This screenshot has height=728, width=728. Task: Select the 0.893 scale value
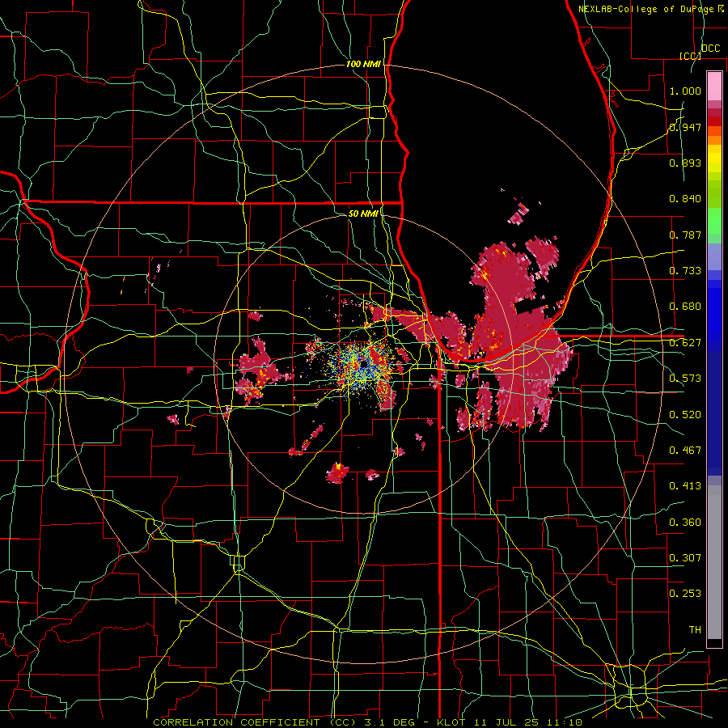tap(685, 163)
